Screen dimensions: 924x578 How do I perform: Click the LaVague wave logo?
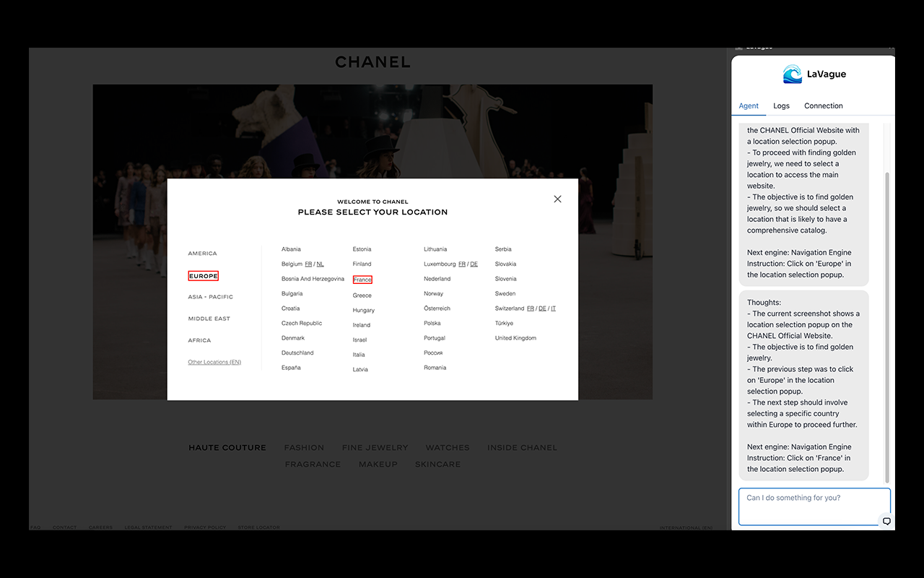point(792,74)
